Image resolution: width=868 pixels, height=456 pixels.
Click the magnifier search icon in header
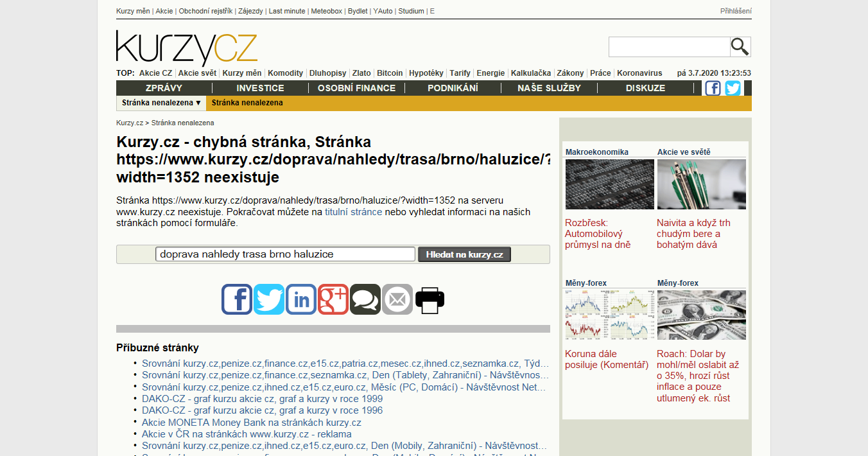(740, 47)
